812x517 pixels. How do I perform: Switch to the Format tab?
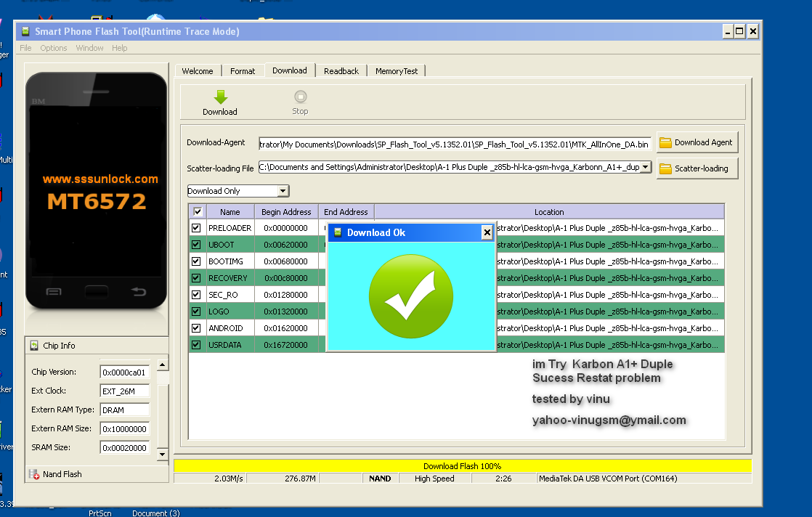pos(243,71)
